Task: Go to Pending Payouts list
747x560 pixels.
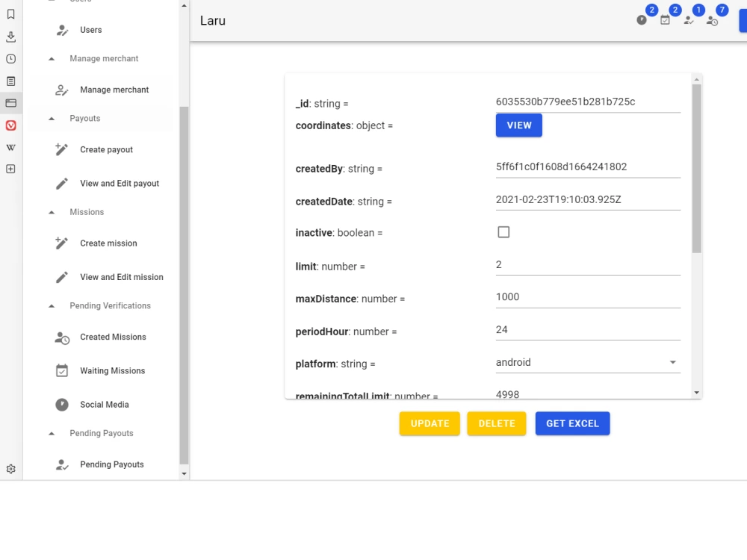Action: point(112,464)
